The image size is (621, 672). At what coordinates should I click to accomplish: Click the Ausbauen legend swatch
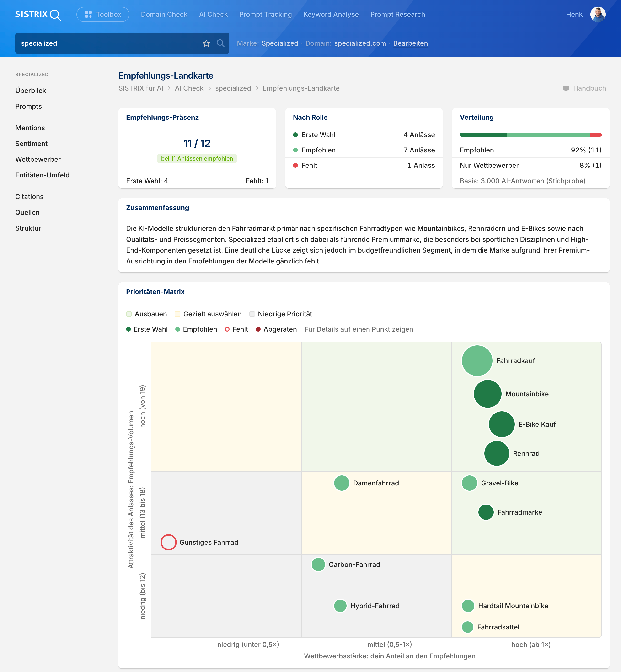pyautogui.click(x=129, y=314)
